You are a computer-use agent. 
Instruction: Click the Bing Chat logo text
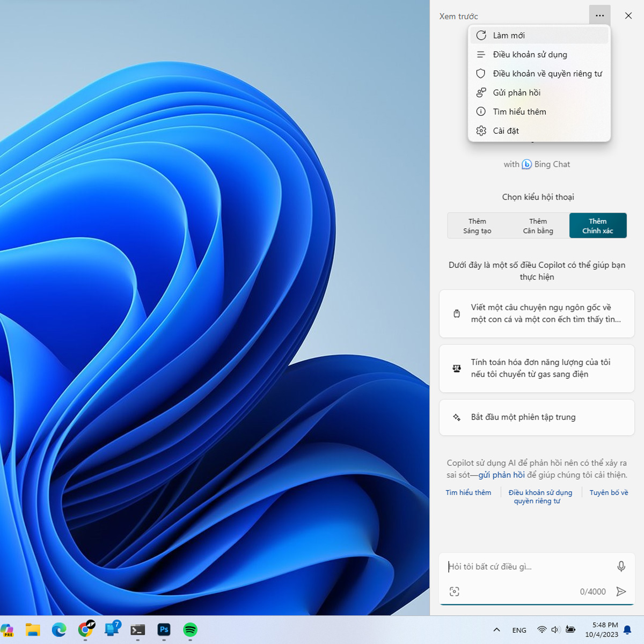point(546,164)
